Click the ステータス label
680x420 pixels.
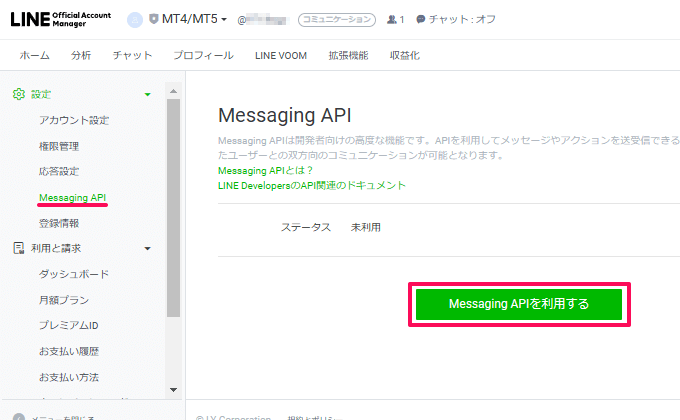pyautogui.click(x=306, y=227)
